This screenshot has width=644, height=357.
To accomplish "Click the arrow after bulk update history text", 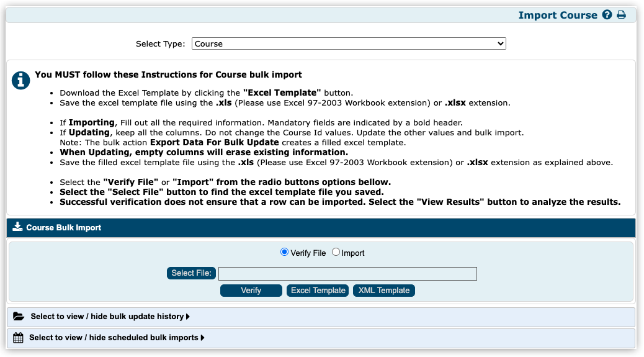I will coord(188,317).
